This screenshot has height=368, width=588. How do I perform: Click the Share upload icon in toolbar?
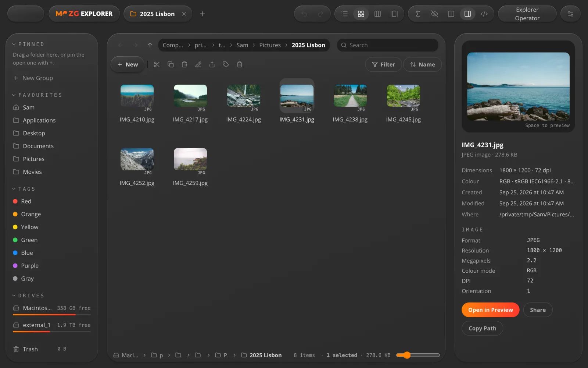(x=212, y=64)
